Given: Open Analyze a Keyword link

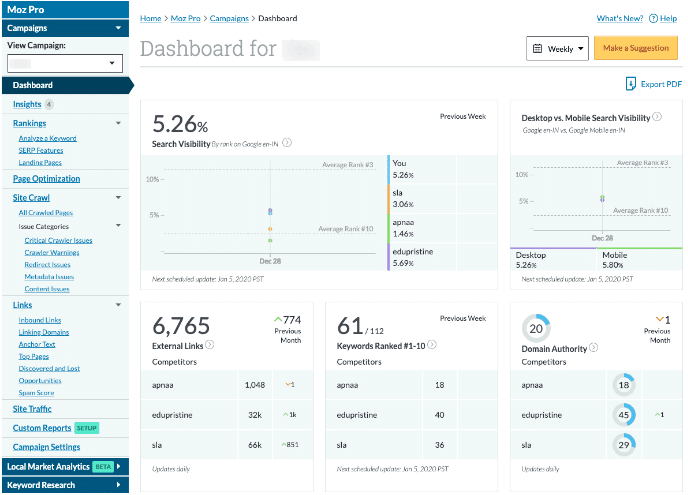Looking at the screenshot, I should [x=47, y=138].
